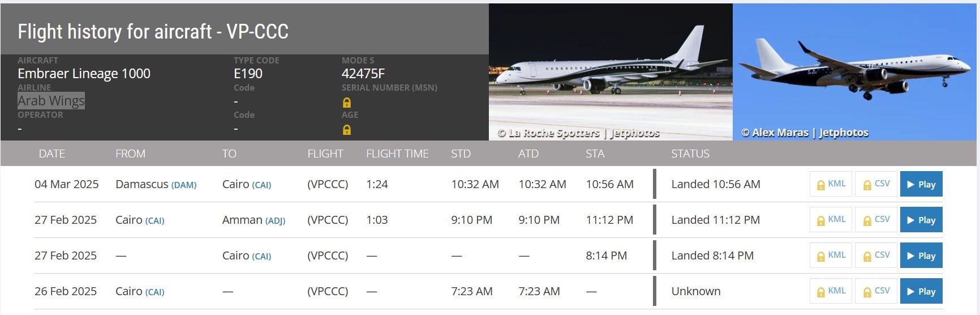Download CSV for Cairo to Amman flight
Viewport: 980px width, 315px height.
click(x=876, y=220)
